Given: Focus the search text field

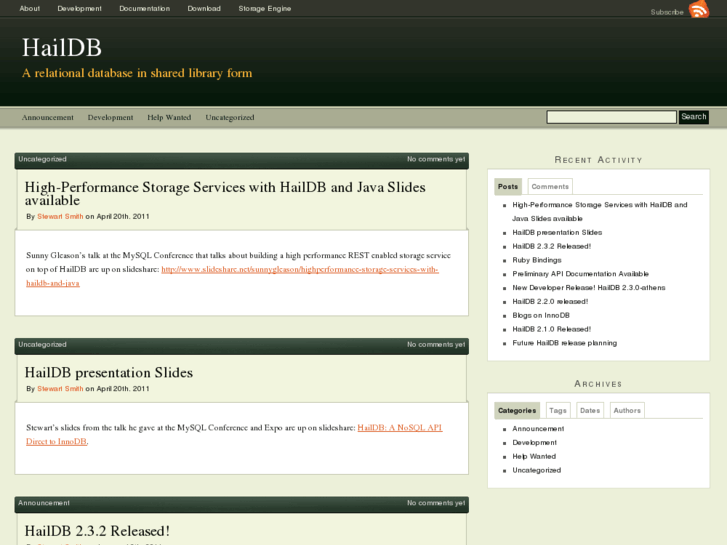Looking at the screenshot, I should [x=611, y=117].
